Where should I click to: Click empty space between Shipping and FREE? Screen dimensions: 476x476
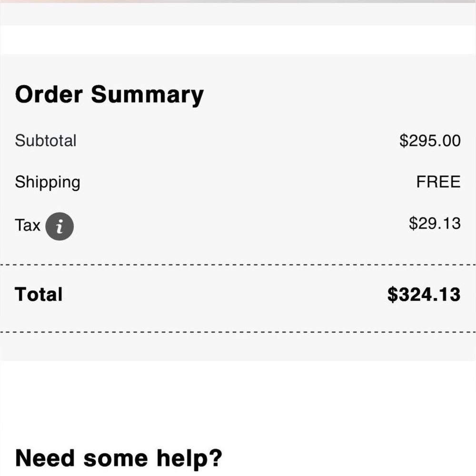point(248,182)
